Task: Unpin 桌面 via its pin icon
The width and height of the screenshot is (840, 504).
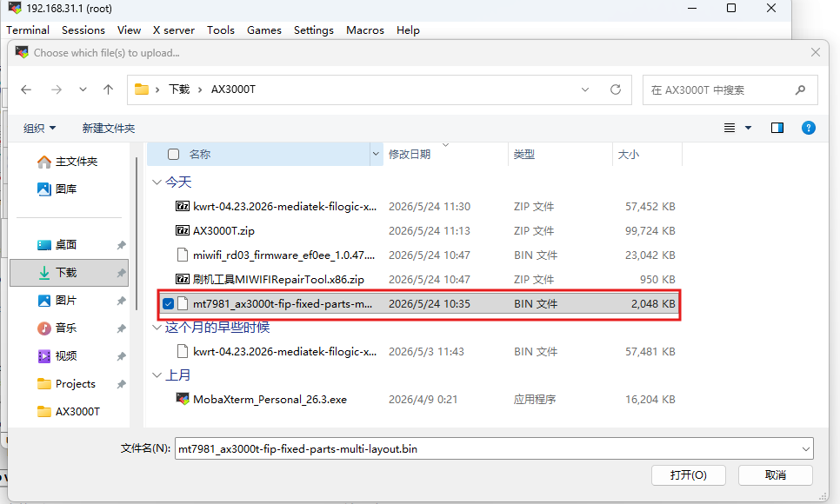Action: [121, 245]
